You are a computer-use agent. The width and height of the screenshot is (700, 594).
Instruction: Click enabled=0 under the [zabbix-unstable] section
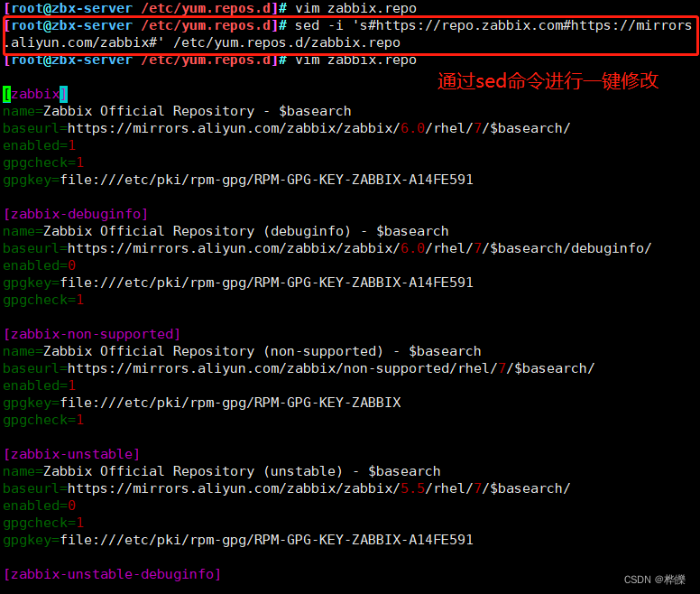click(40, 506)
